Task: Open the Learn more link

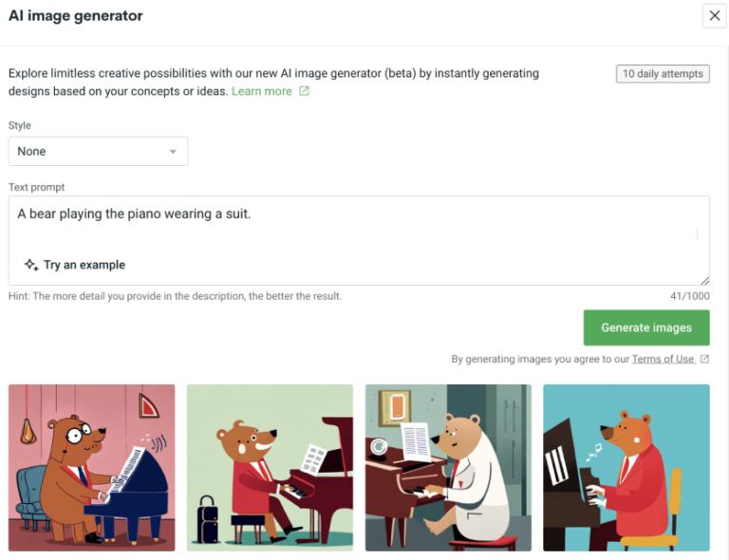Action: (x=262, y=91)
